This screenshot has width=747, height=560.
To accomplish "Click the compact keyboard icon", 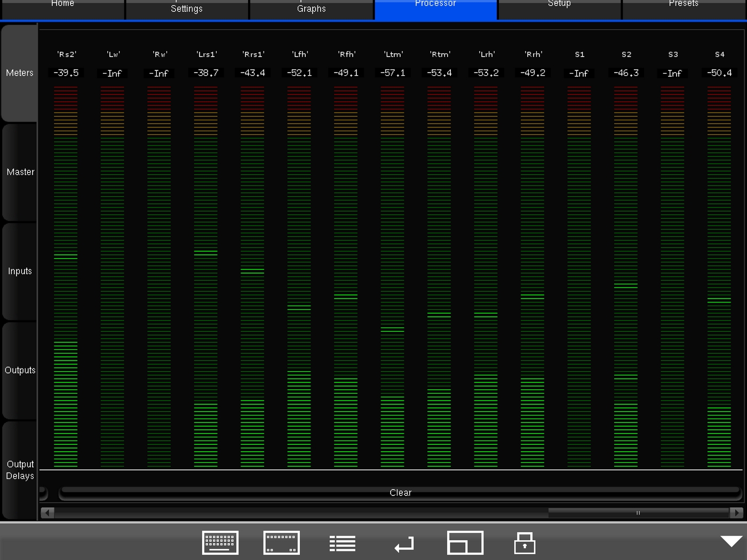I will (x=281, y=543).
